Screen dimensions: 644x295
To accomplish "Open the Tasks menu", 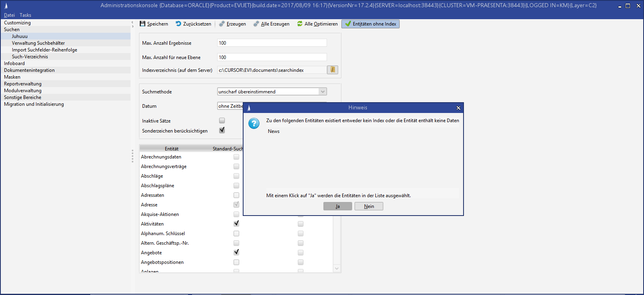I will coord(26,15).
